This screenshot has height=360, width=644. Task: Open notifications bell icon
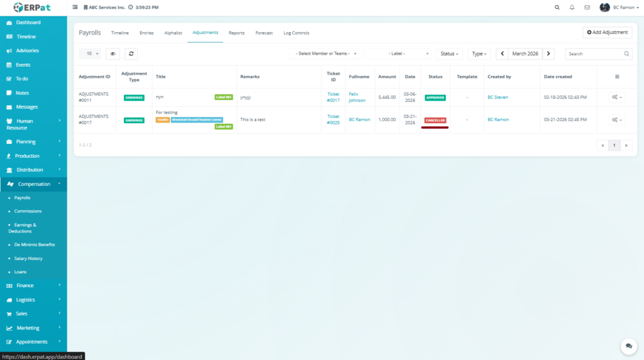[x=572, y=8]
